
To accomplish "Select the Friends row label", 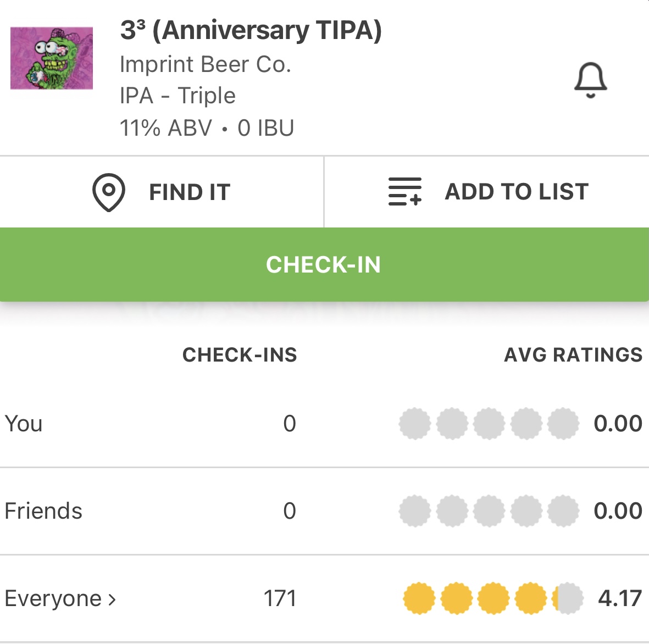I will pyautogui.click(x=43, y=511).
